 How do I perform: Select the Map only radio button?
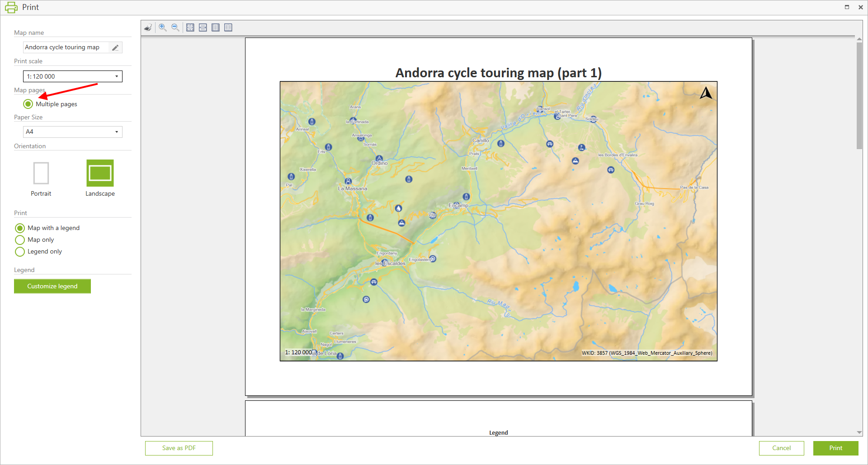(x=20, y=240)
